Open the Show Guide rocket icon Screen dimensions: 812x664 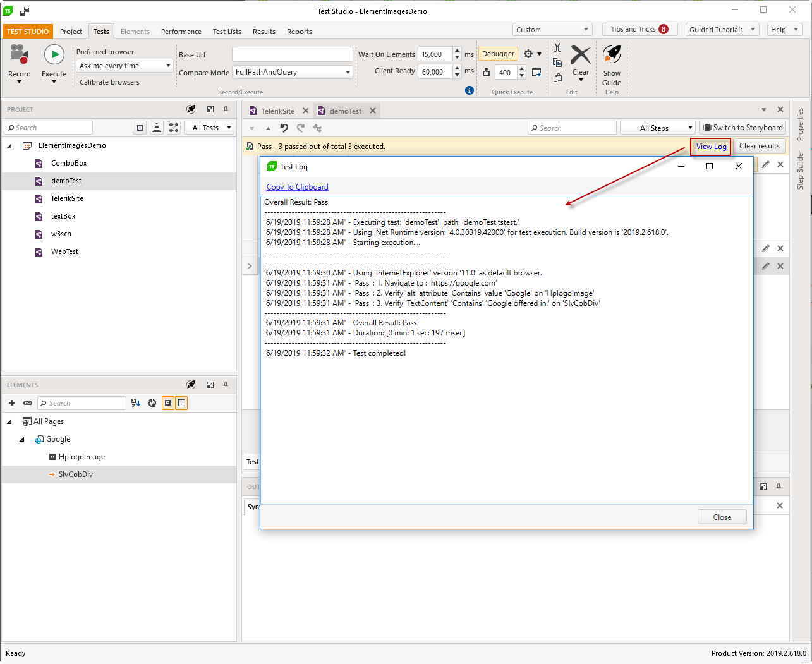coord(611,55)
